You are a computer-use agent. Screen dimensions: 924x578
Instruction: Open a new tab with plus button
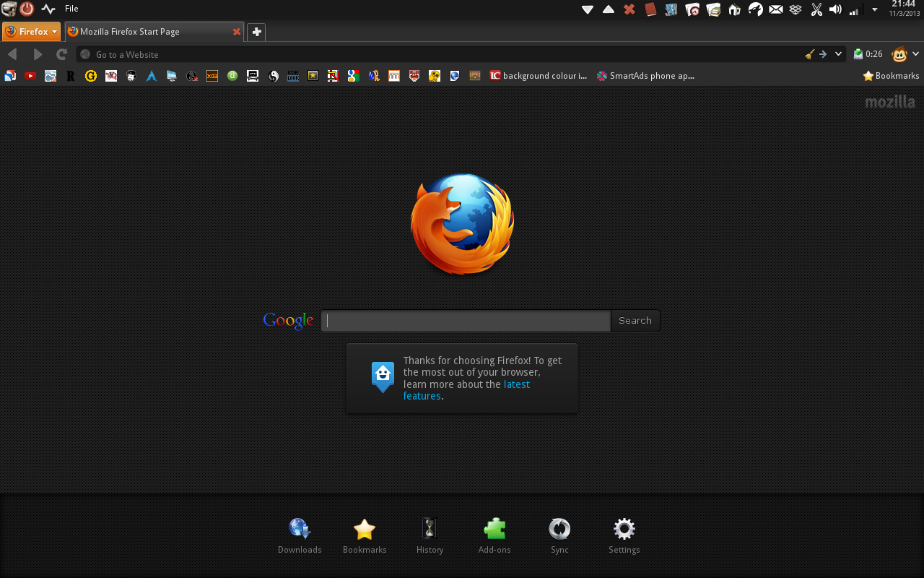256,32
